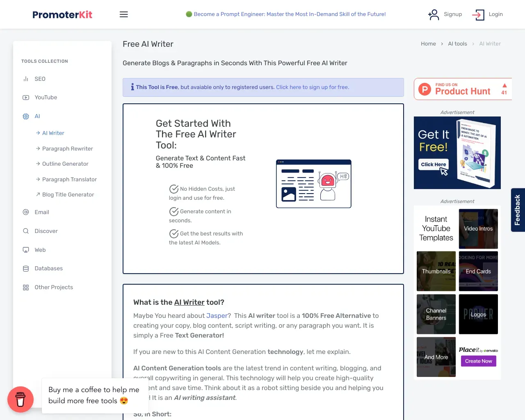This screenshot has height=420, width=525.
Task: Open the Thumbnails template tile
Action: (436, 272)
